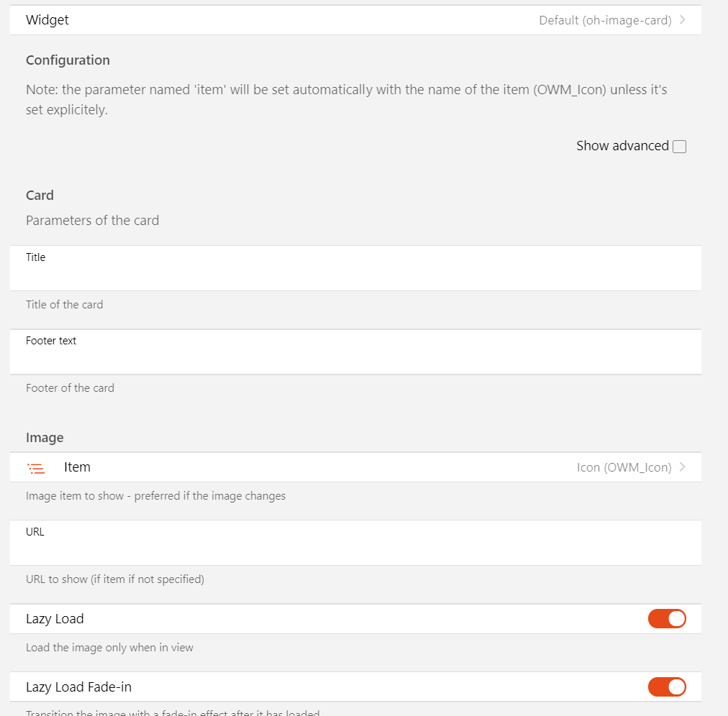Image resolution: width=728 pixels, height=716 pixels.
Task: Open the Icon (OWM_Icon) item picker
Action: click(x=624, y=467)
